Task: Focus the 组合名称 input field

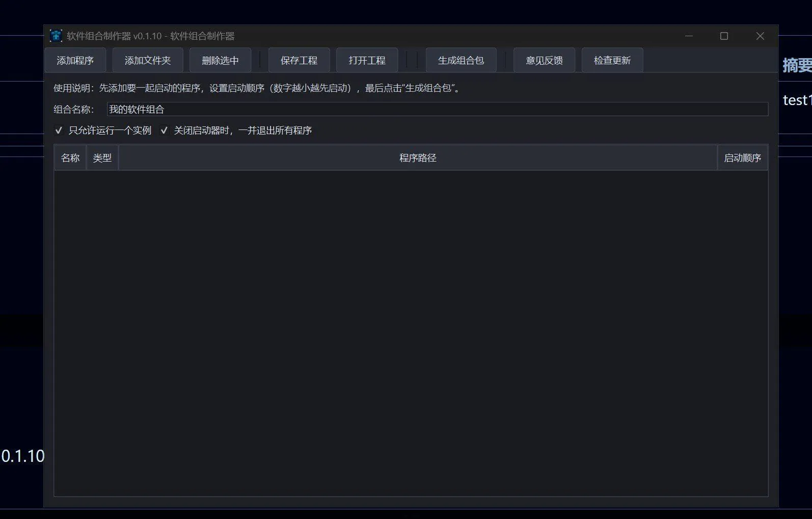Action: pyautogui.click(x=437, y=109)
